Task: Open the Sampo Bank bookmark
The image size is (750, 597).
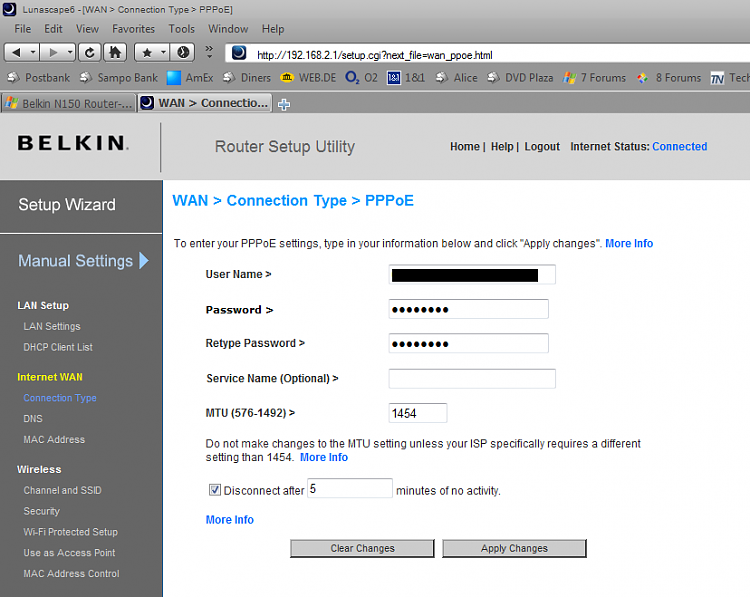Action: click(119, 77)
